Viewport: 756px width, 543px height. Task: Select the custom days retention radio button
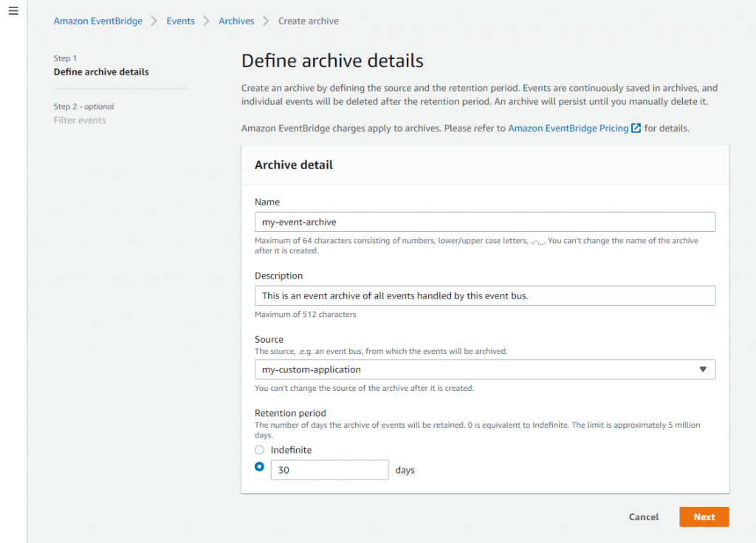tap(259, 467)
